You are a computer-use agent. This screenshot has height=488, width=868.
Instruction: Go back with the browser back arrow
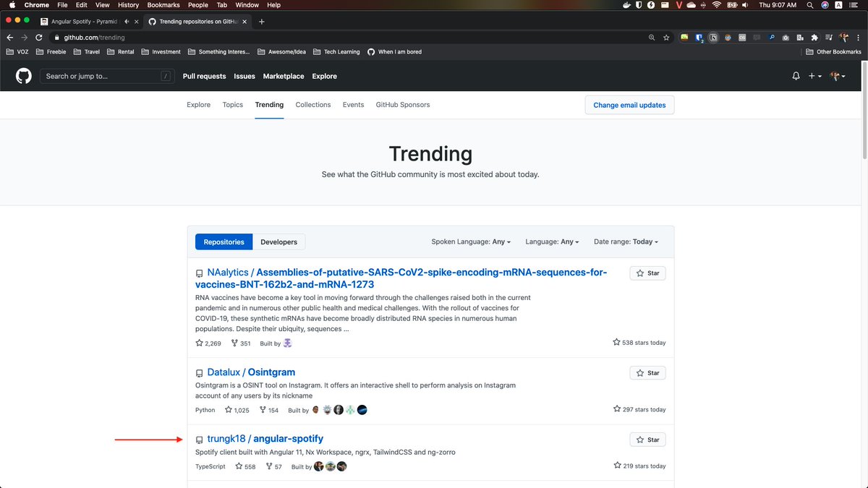click(9, 38)
